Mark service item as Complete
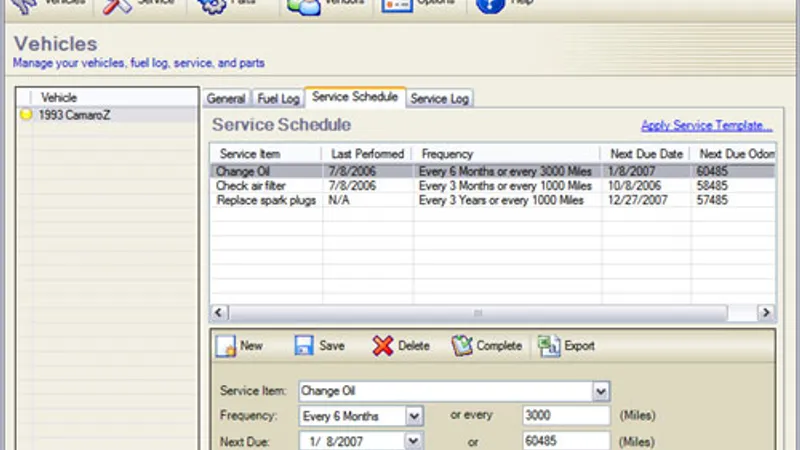 point(486,346)
